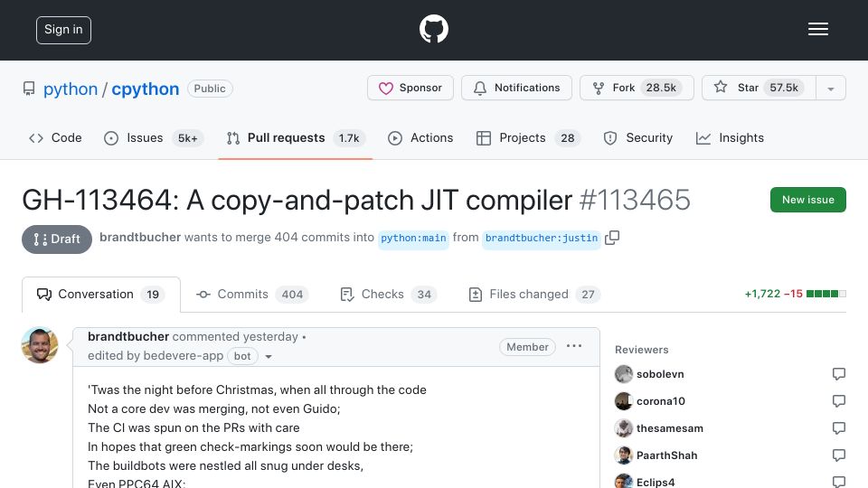Click the New issue button
The image size is (868, 488).
[807, 200]
